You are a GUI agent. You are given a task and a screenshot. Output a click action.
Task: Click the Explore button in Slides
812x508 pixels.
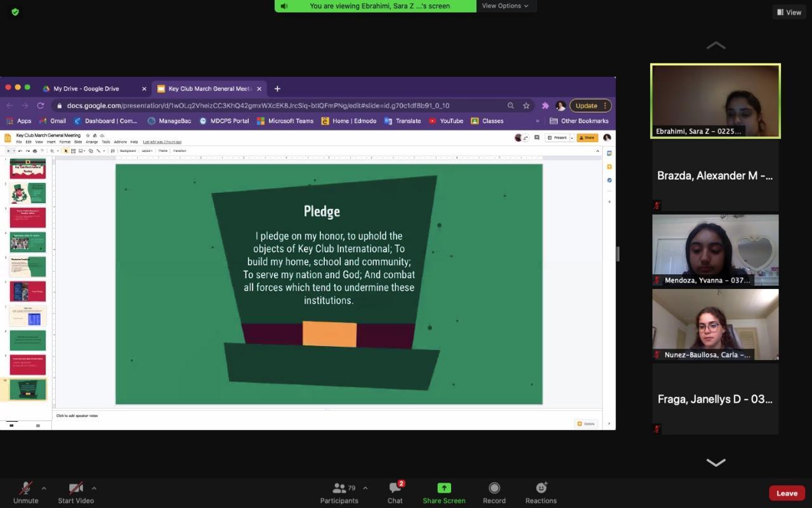tap(587, 424)
